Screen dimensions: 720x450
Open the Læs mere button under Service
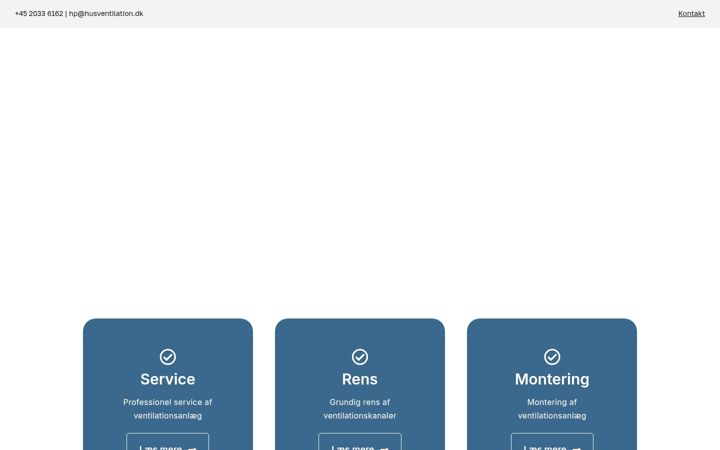pos(168,442)
